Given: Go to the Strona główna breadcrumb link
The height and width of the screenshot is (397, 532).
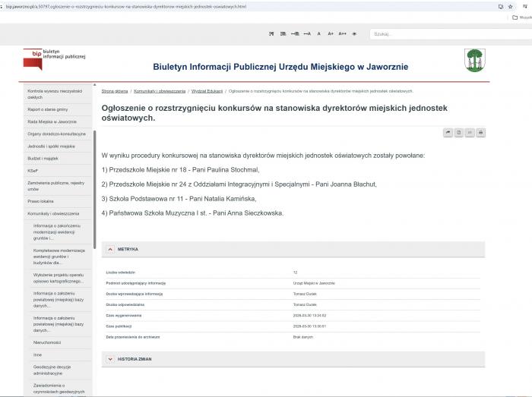Looking at the screenshot, I should [x=115, y=91].
